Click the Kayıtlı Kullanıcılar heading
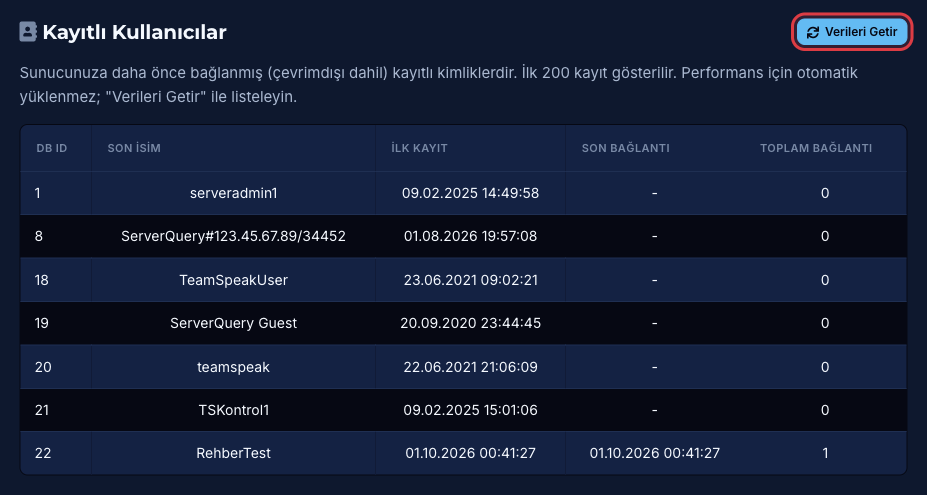 135,32
